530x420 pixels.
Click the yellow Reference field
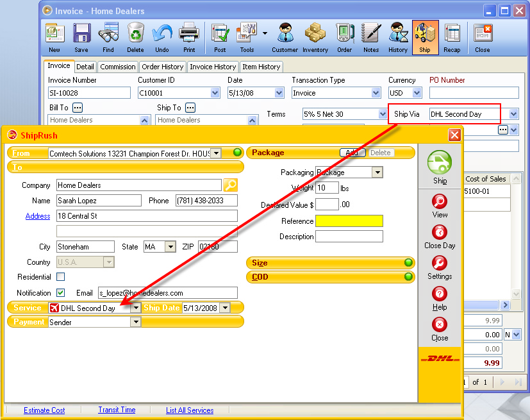tap(349, 221)
